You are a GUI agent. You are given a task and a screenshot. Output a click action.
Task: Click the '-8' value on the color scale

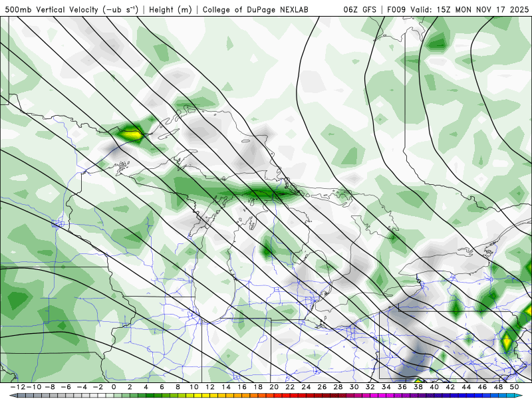[50, 387]
